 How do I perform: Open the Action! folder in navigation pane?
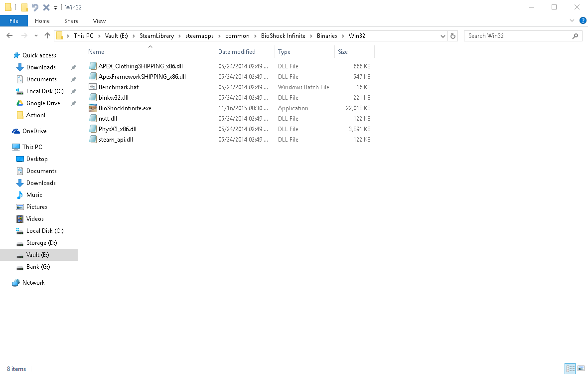35,115
